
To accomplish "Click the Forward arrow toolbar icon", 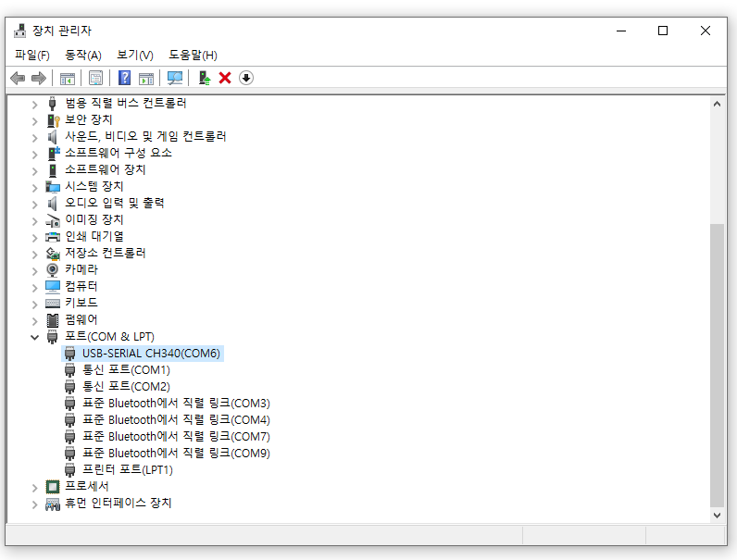I will pos(39,78).
